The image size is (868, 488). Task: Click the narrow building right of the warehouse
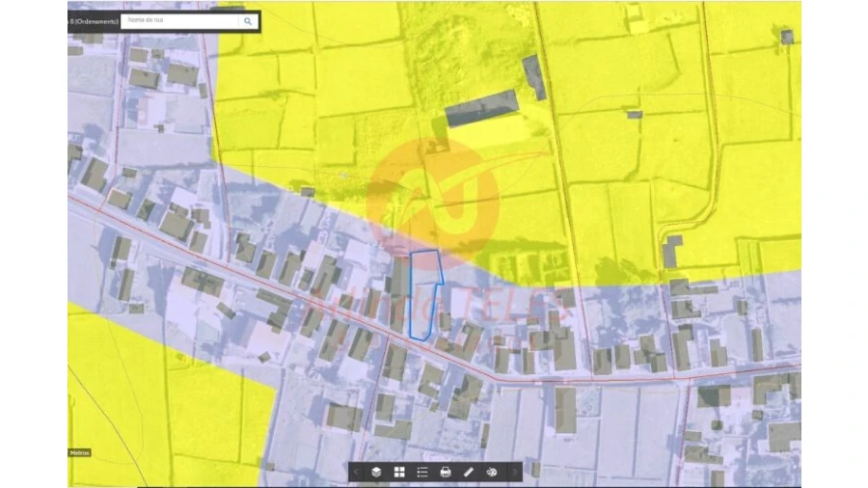coord(534,77)
